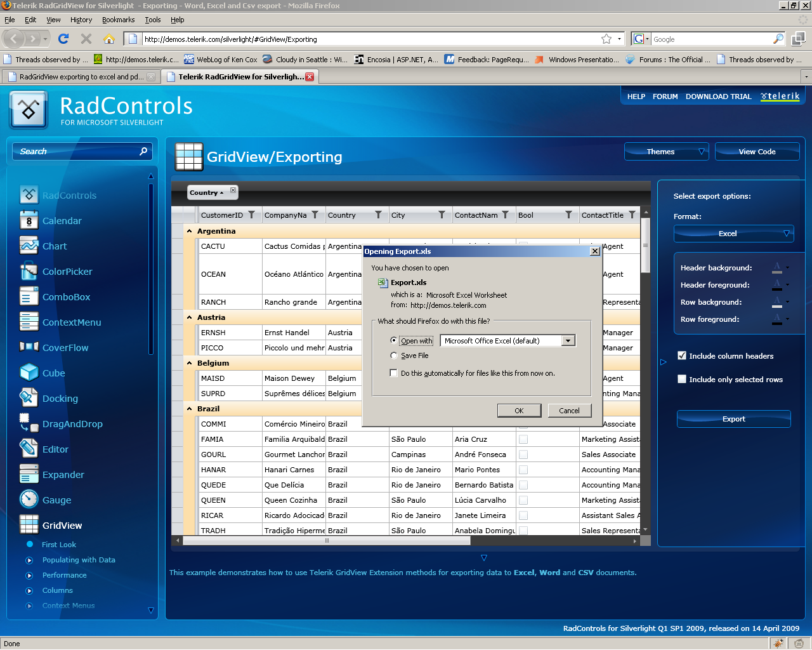Tick the Bool checkbox in André Fonseca row
Viewport: 812px width, 650px height.
click(x=523, y=454)
